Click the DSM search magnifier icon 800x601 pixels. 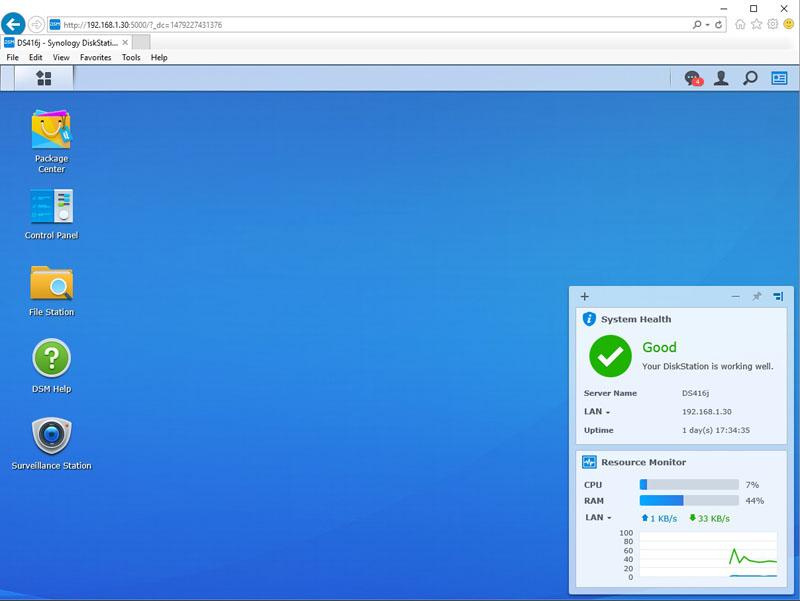pyautogui.click(x=750, y=78)
